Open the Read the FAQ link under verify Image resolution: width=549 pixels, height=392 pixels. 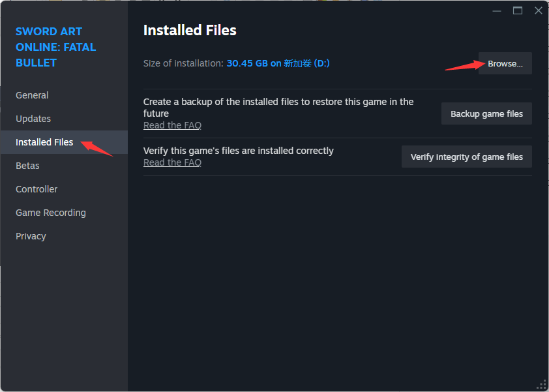[172, 162]
